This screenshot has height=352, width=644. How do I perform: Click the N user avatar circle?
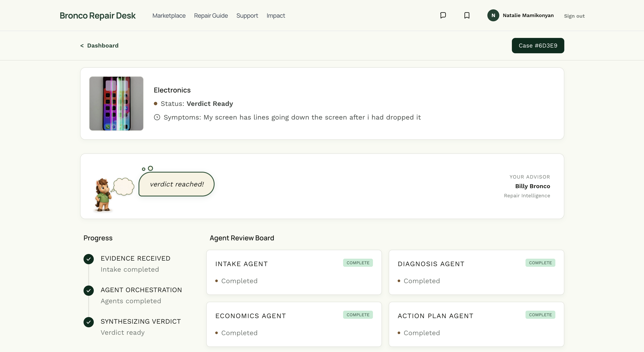pos(493,15)
